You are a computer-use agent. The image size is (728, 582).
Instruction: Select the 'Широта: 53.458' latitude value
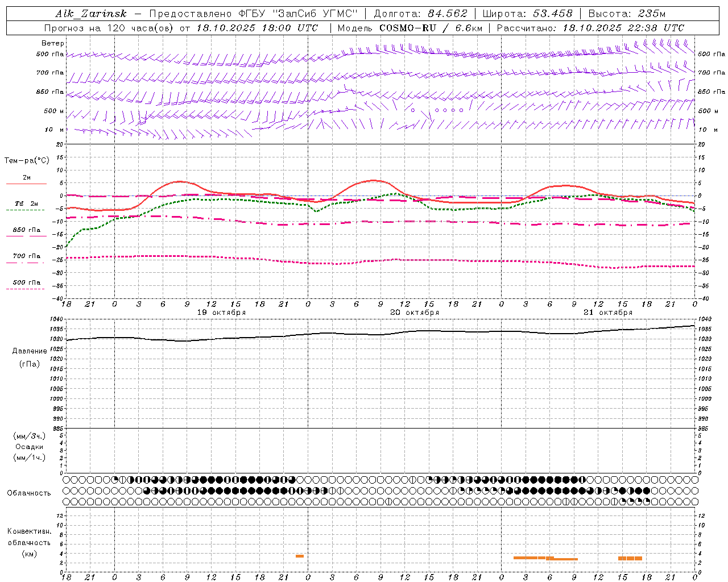tap(527, 14)
